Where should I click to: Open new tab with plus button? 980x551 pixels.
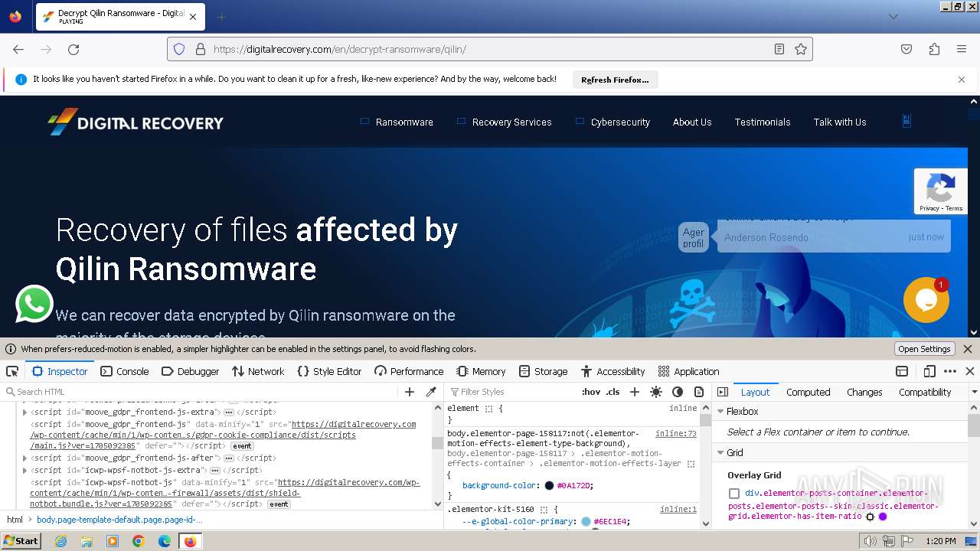221,17
